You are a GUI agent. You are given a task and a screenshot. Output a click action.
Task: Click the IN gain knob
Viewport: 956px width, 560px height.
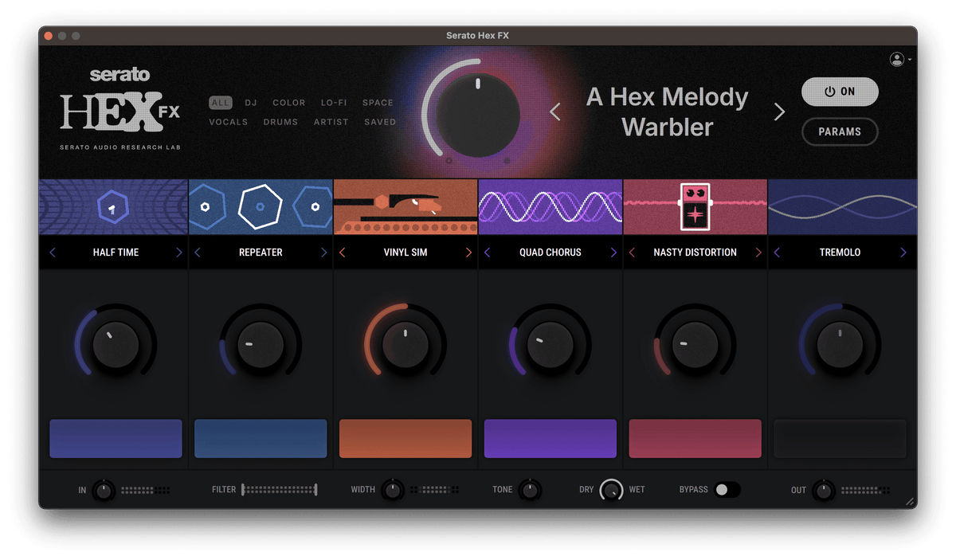point(104,490)
